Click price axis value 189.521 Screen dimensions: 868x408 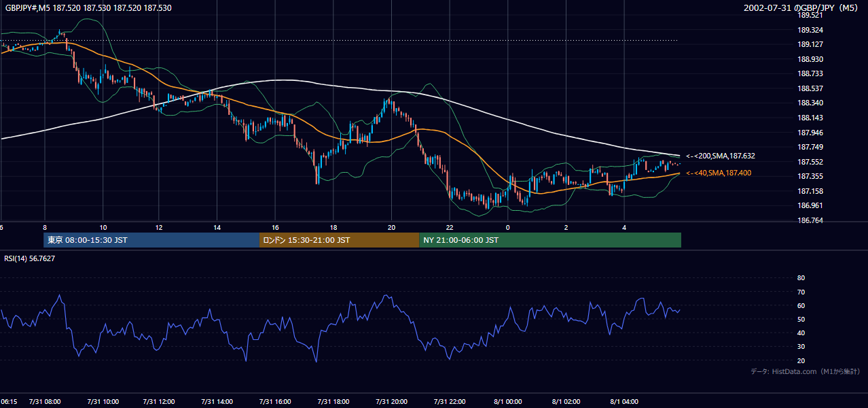(810, 15)
